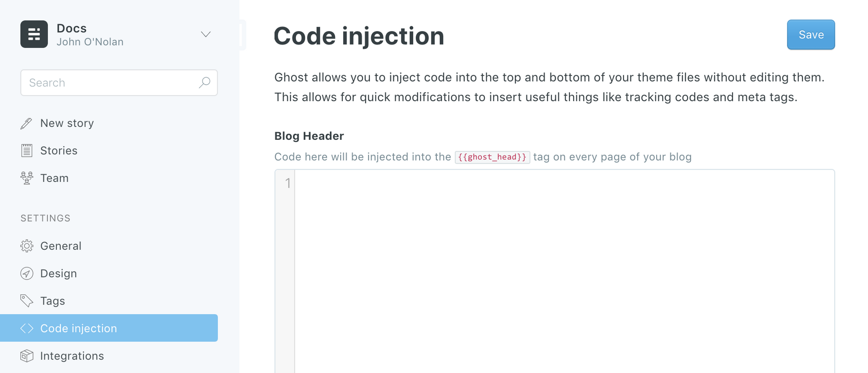This screenshot has height=373, width=868.
Task: Click the Stories list icon
Action: point(26,151)
